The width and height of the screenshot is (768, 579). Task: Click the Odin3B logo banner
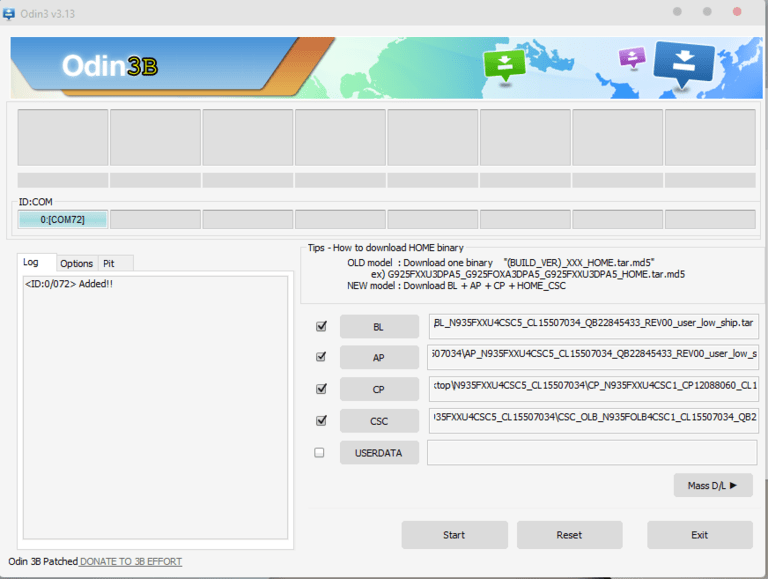coord(110,66)
